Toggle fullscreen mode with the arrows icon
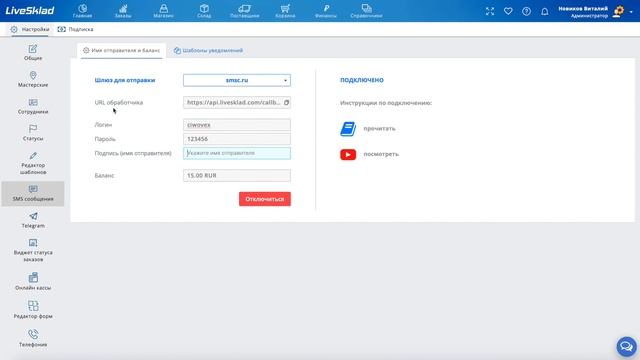The height and width of the screenshot is (360, 640). (x=490, y=11)
